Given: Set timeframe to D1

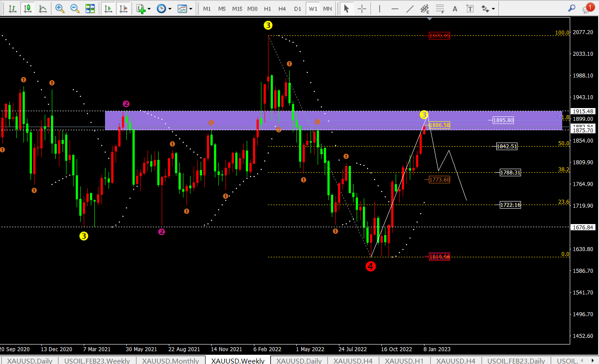Looking at the screenshot, I should pos(297,8).
